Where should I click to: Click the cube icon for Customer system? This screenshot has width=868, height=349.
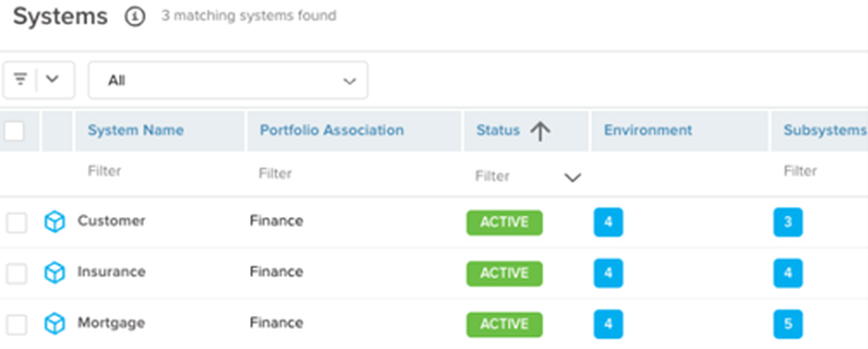pyautogui.click(x=54, y=222)
